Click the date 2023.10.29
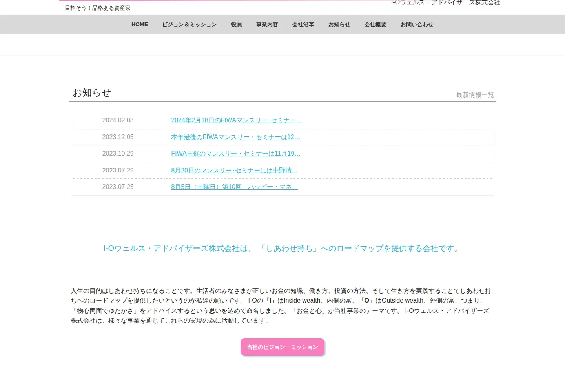Viewport: 565px width, 392px height. pos(118,154)
